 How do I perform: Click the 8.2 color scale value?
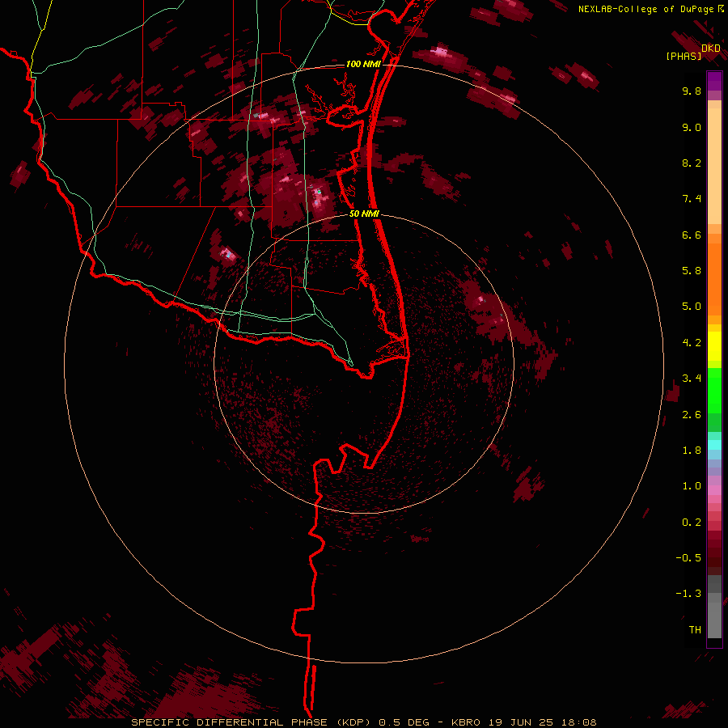tap(692, 163)
